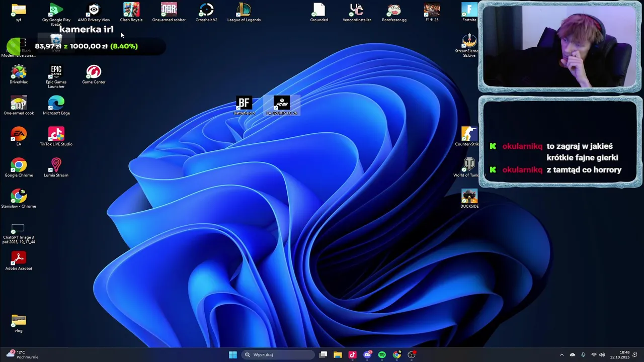The height and width of the screenshot is (362, 644).
Task: Expand the hidden system tray icons chevron
Action: (561, 355)
